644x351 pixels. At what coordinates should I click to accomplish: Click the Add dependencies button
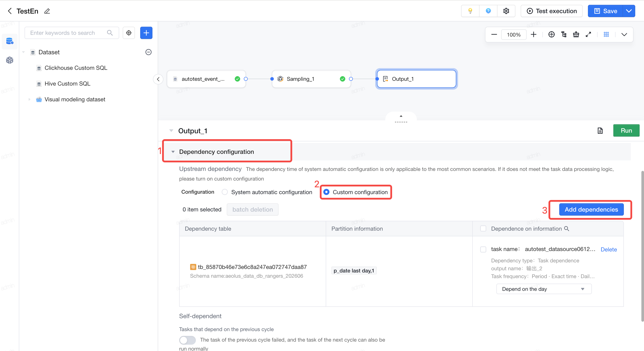point(591,209)
